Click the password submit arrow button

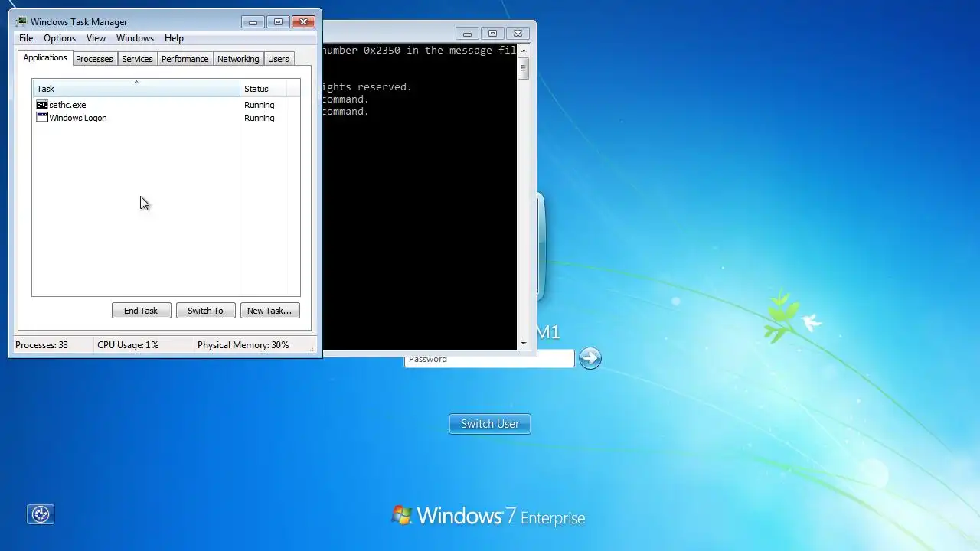coord(590,357)
